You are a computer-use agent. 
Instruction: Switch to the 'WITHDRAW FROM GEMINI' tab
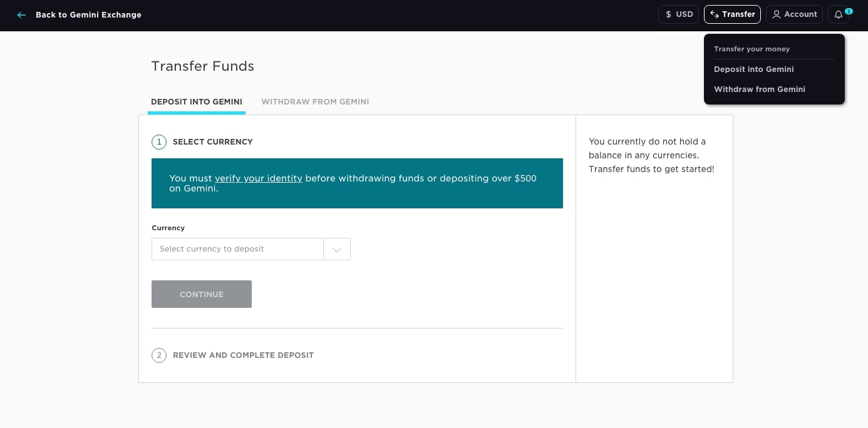[x=315, y=102]
